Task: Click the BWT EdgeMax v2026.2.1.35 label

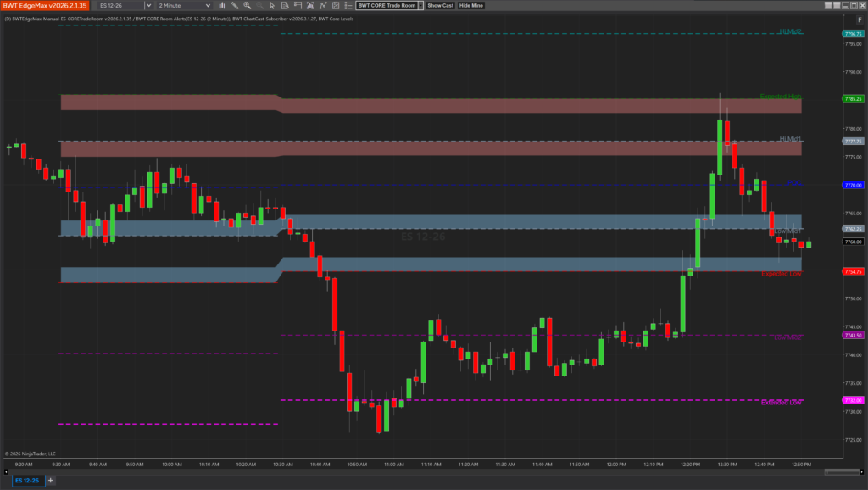Action: pyautogui.click(x=45, y=6)
